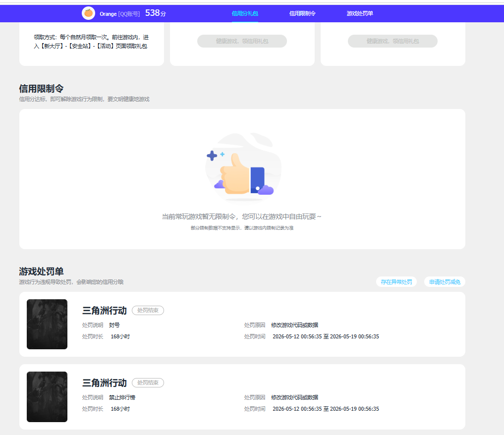Click the 当前常玩游戏暂无限制令 message
The height and width of the screenshot is (435, 504).
pos(242,217)
